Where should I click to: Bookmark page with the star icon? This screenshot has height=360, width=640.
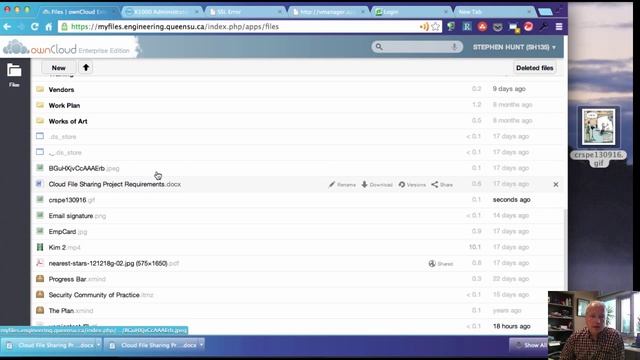(x=436, y=27)
